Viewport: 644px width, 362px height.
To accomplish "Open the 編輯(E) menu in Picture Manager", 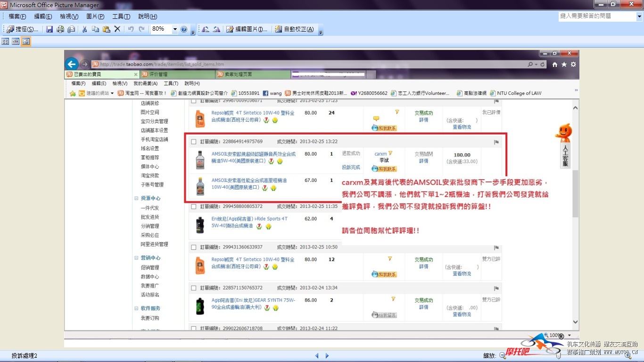I will tap(43, 16).
